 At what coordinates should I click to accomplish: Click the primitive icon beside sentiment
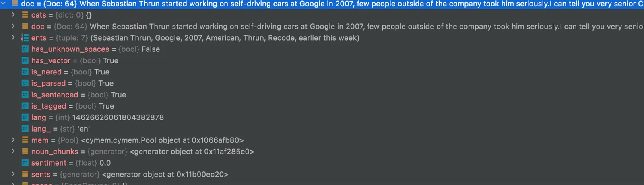click(25, 163)
